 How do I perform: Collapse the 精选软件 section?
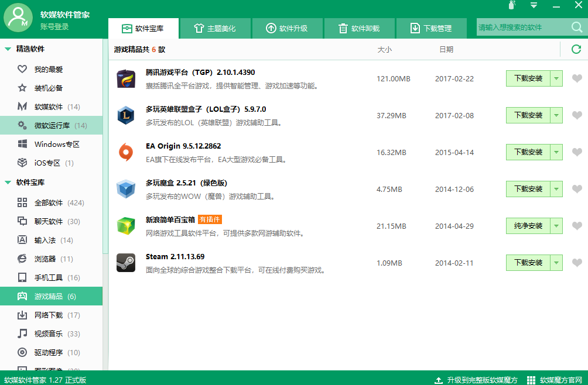point(8,49)
